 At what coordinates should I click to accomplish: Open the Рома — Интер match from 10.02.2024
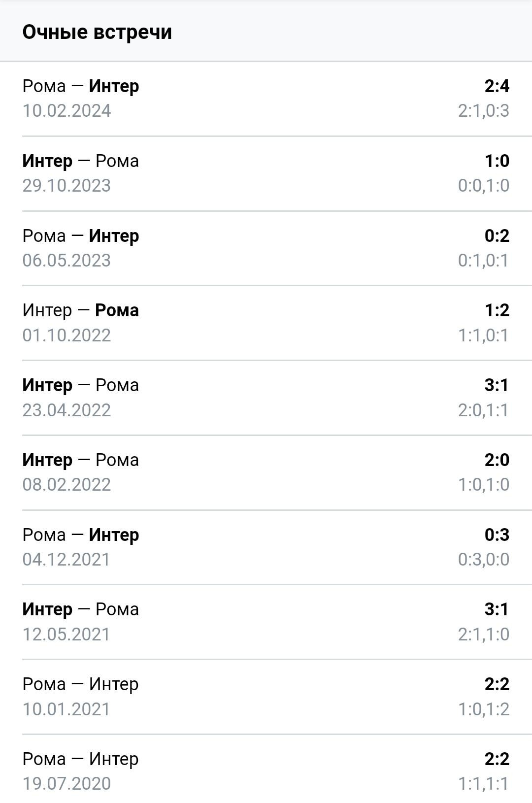pyautogui.click(x=266, y=99)
